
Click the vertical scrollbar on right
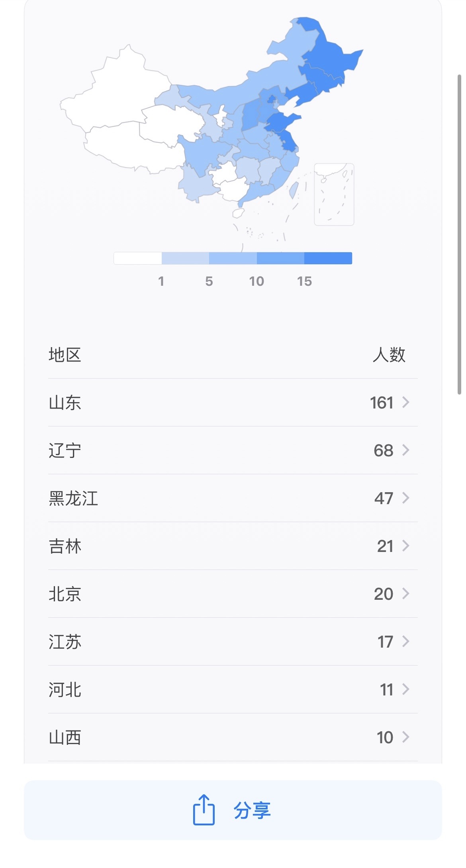point(459,234)
